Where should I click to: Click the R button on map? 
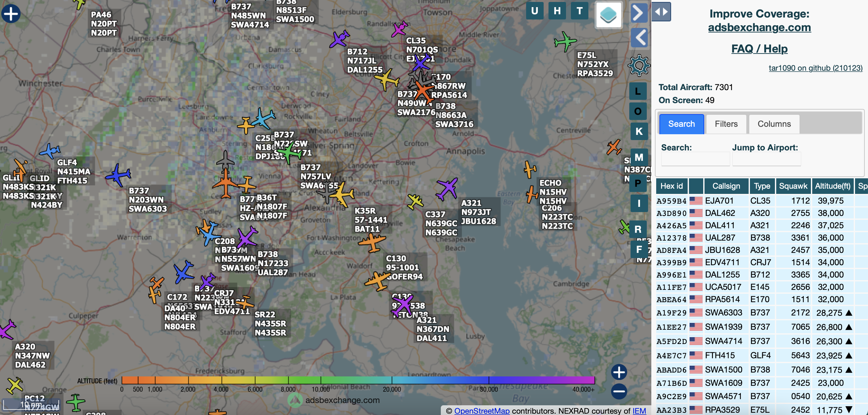[x=638, y=230]
